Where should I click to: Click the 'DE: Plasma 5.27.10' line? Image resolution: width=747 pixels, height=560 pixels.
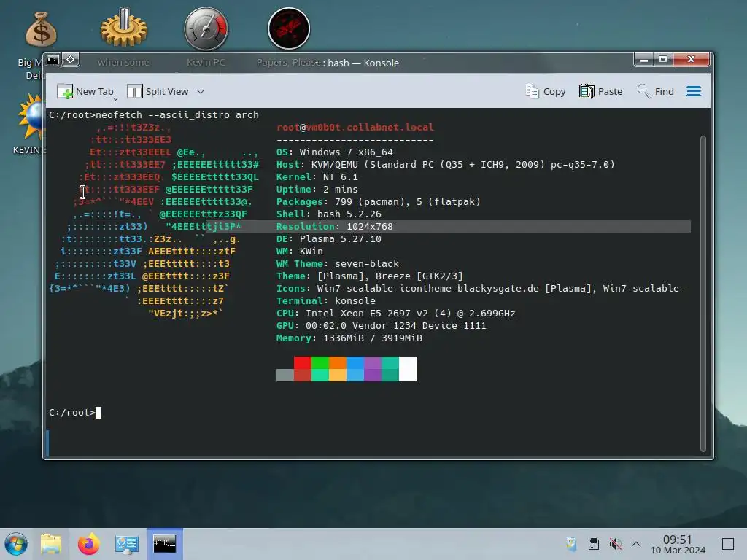pos(329,239)
